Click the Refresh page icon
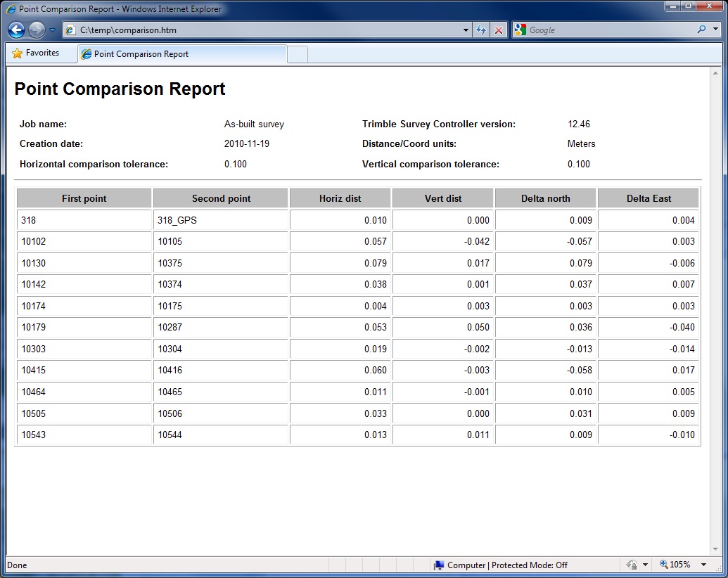Image resolution: width=728 pixels, height=578 pixels. [481, 30]
